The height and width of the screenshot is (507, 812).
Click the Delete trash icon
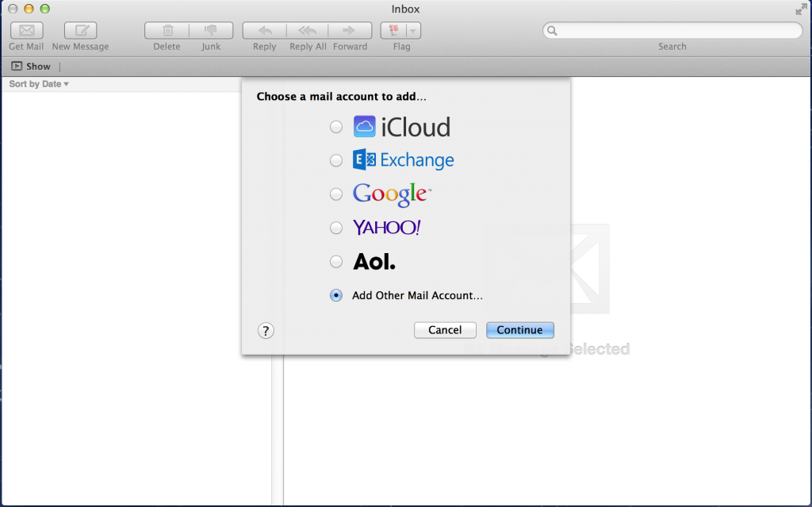click(x=167, y=31)
